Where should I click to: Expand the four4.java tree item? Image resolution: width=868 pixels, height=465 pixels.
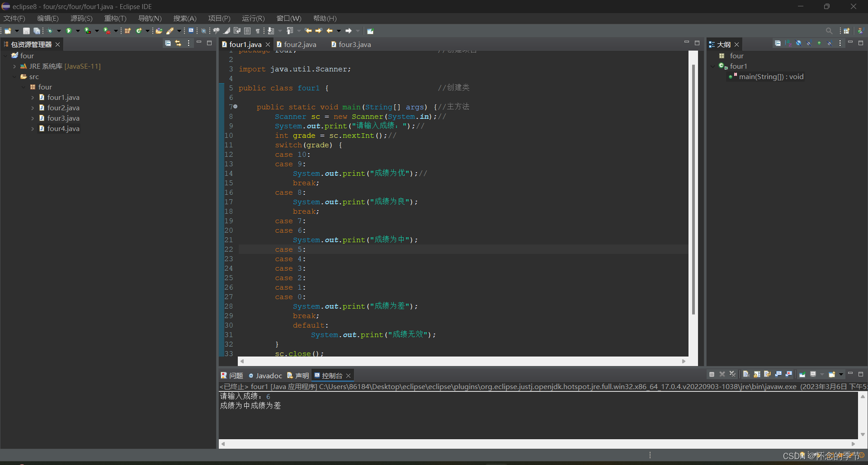pos(33,128)
